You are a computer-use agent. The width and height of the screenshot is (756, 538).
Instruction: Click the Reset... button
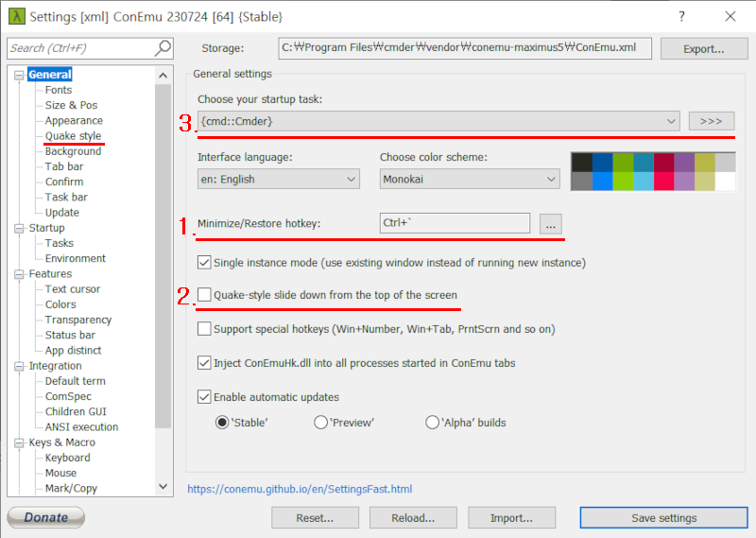click(x=315, y=518)
